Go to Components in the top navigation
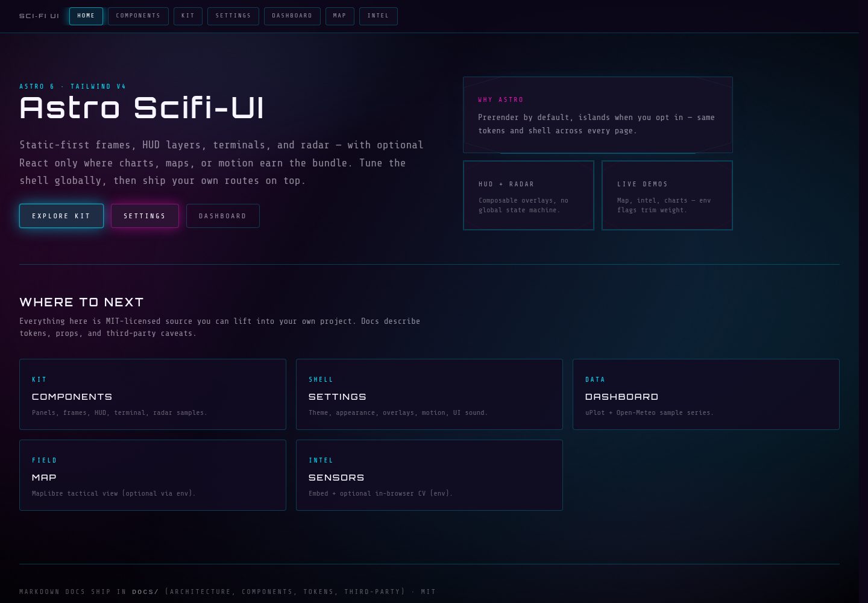Image resolution: width=868 pixels, height=603 pixels. [x=138, y=16]
